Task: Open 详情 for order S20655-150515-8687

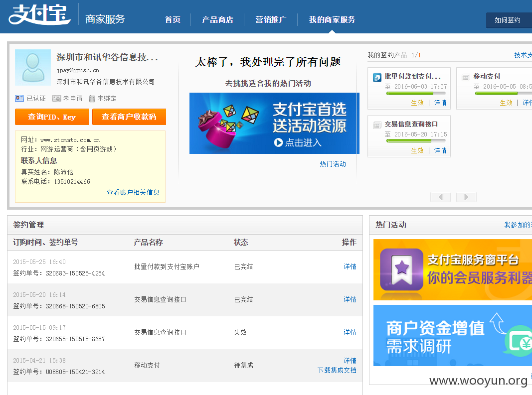Action: click(350, 332)
